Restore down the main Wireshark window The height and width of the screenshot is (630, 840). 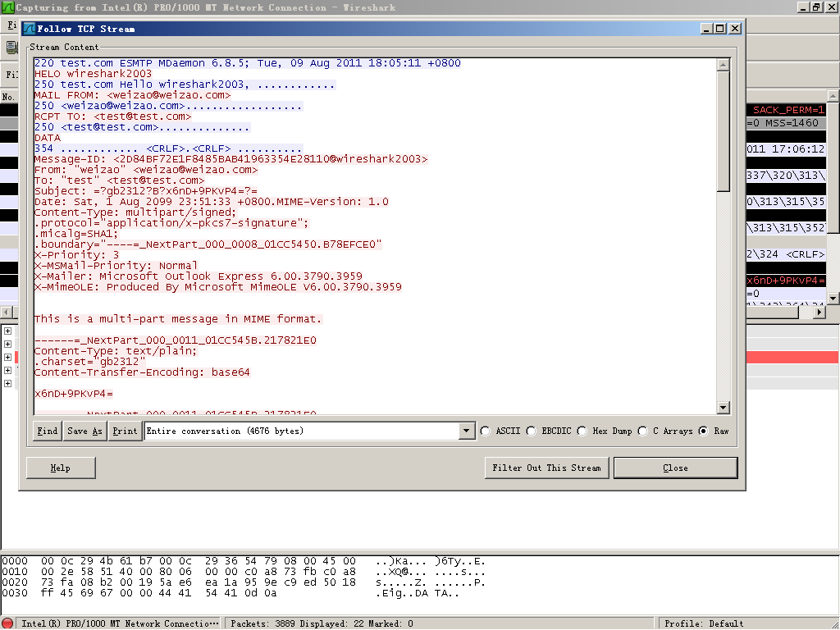pyautogui.click(x=816, y=7)
